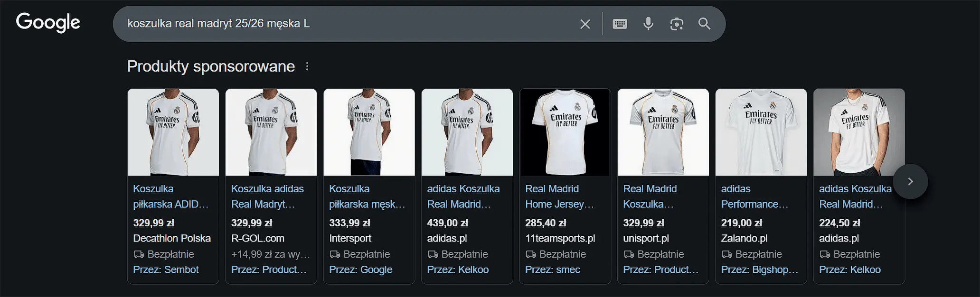Viewport: 980px width, 297px height.
Task: Open adidas Performance Zalando listing
Action: (754, 196)
